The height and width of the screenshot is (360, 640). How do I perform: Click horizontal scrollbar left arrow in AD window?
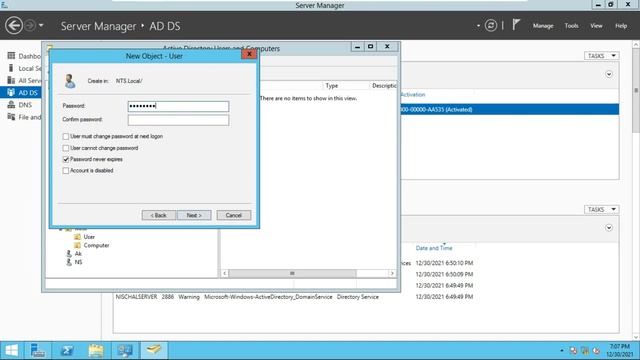coord(225,273)
